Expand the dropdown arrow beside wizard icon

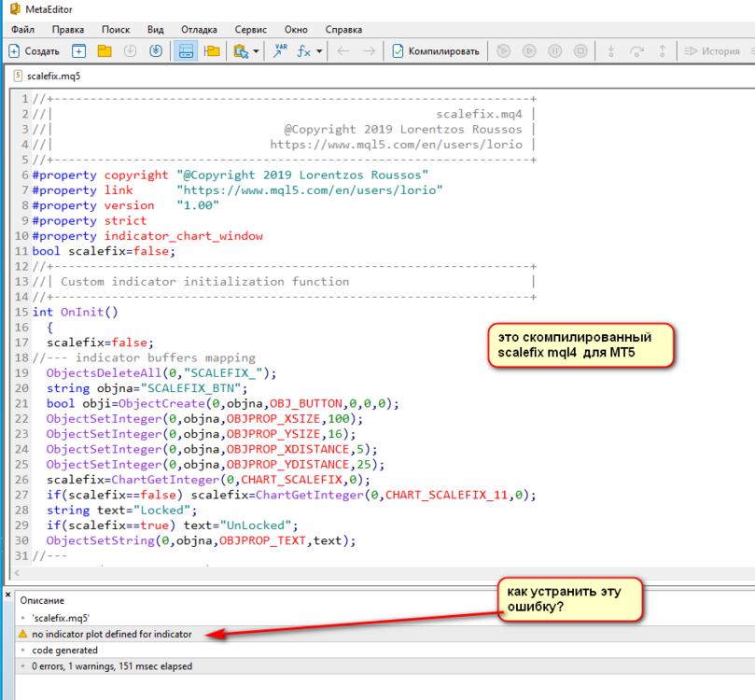(x=256, y=51)
